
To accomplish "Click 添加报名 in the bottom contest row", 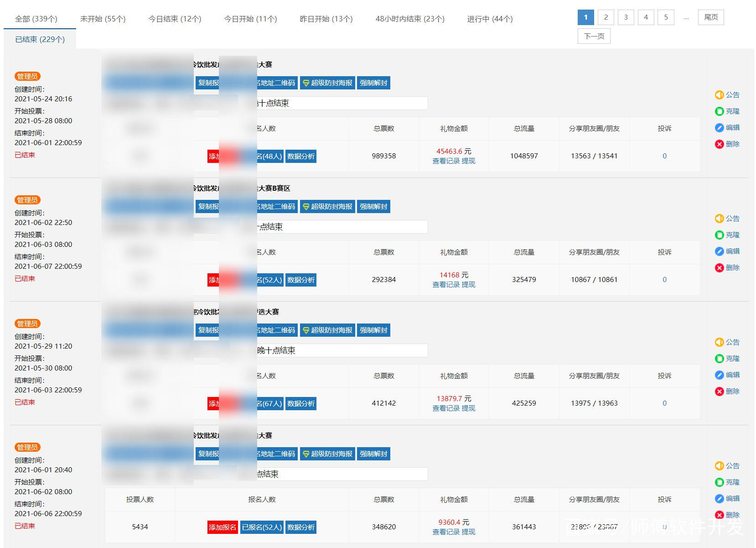I will (x=223, y=527).
